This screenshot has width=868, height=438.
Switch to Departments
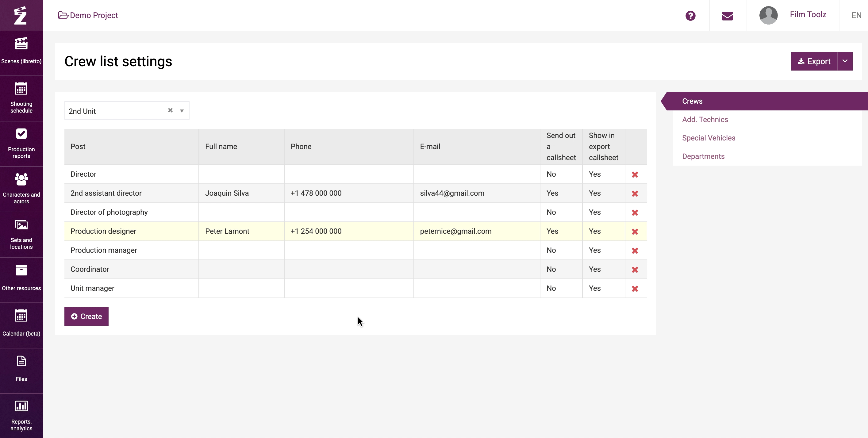click(703, 156)
